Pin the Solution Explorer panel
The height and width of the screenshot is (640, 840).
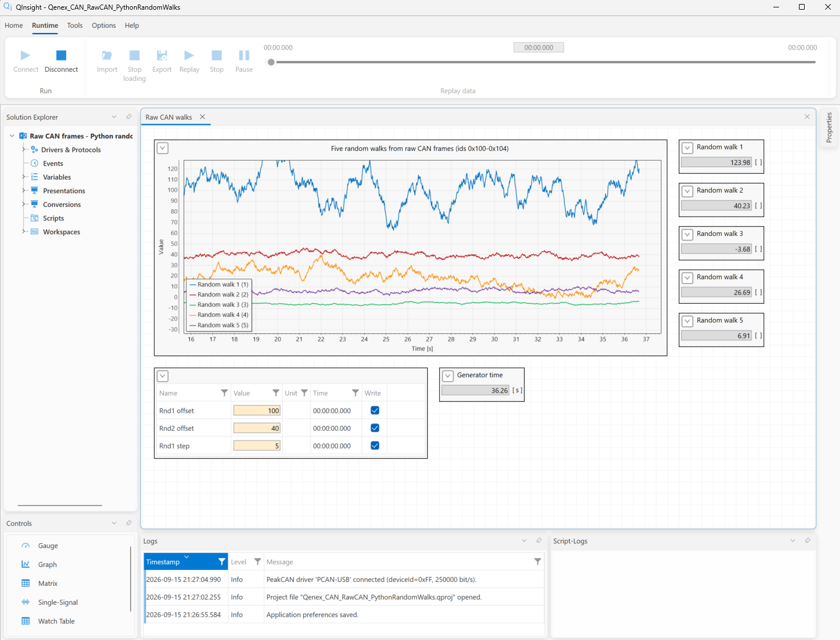[129, 117]
